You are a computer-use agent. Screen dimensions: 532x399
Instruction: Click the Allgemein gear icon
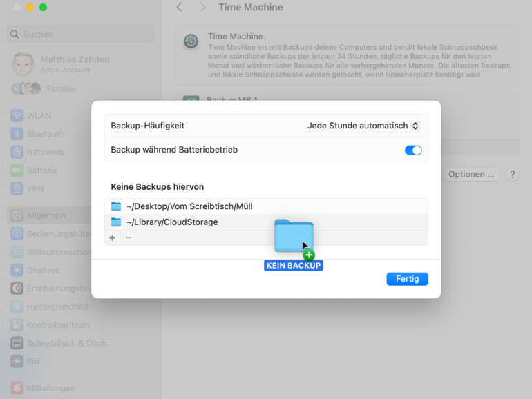coord(17,215)
